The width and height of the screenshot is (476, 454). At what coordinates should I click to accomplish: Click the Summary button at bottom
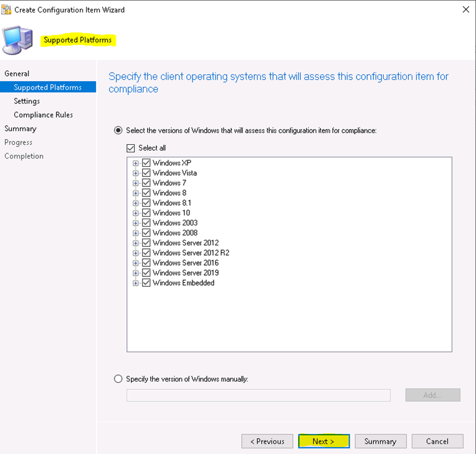(x=381, y=441)
